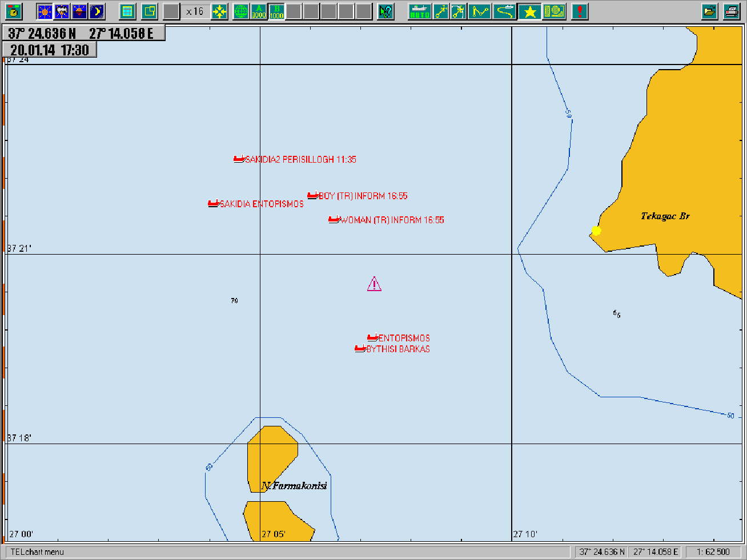This screenshot has width=747, height=560.
Task: Click the 1:62 500 scale field
Action: 713,552
